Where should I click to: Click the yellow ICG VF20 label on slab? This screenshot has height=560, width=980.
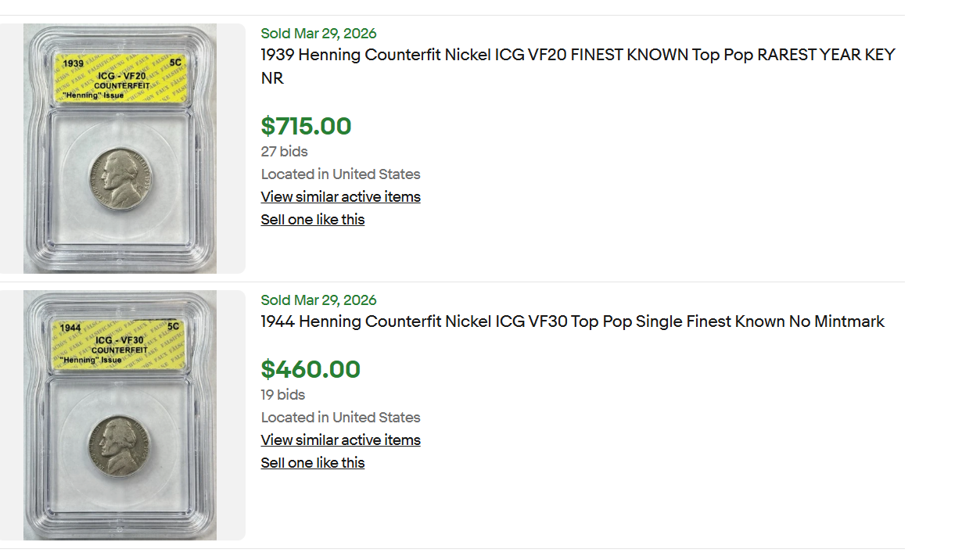coord(120,79)
